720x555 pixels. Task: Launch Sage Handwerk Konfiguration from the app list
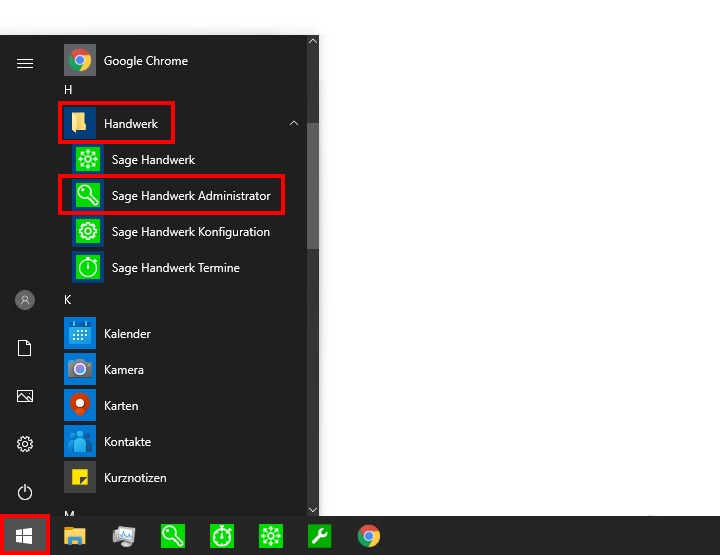coord(190,232)
